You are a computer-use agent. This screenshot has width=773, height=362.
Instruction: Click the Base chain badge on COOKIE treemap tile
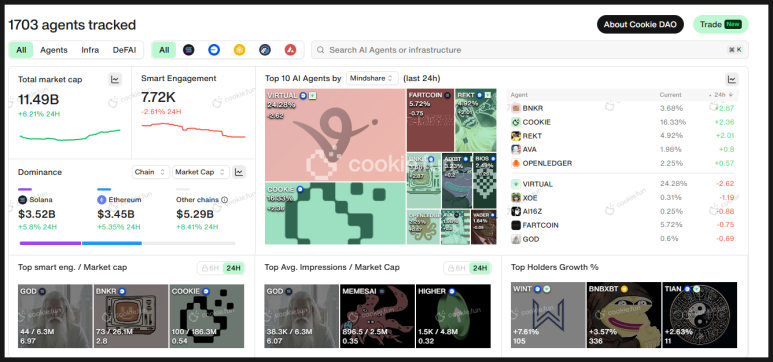pyautogui.click(x=300, y=189)
